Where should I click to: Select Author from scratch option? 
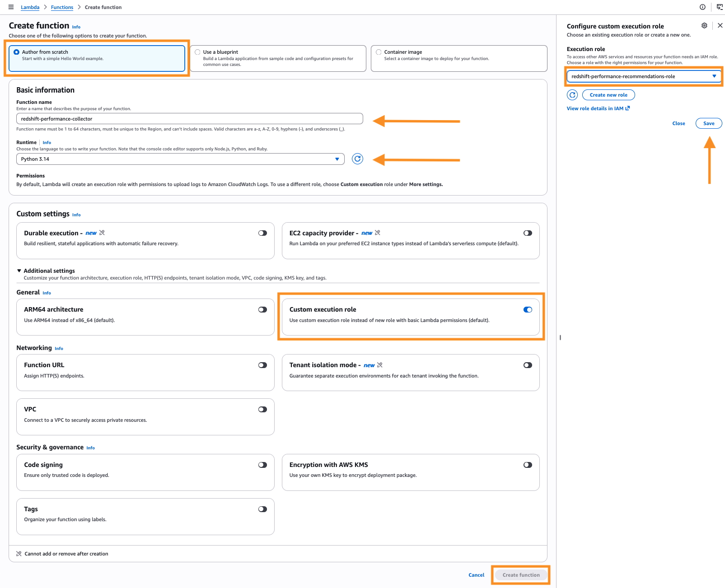tap(97, 58)
